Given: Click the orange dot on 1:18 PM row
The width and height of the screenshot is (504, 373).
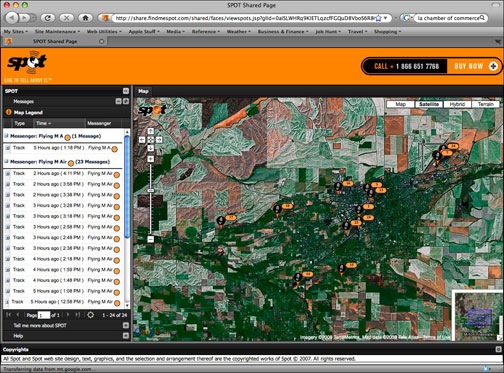Looking at the screenshot, I should 115,149.
